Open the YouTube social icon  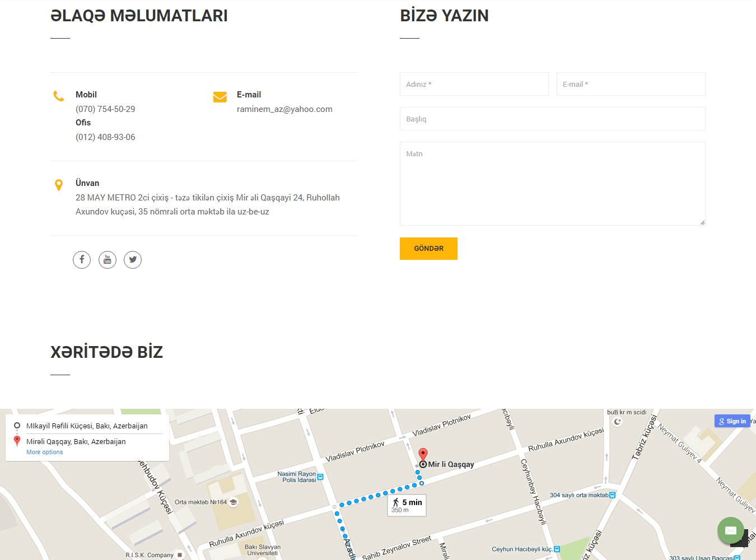(x=108, y=260)
